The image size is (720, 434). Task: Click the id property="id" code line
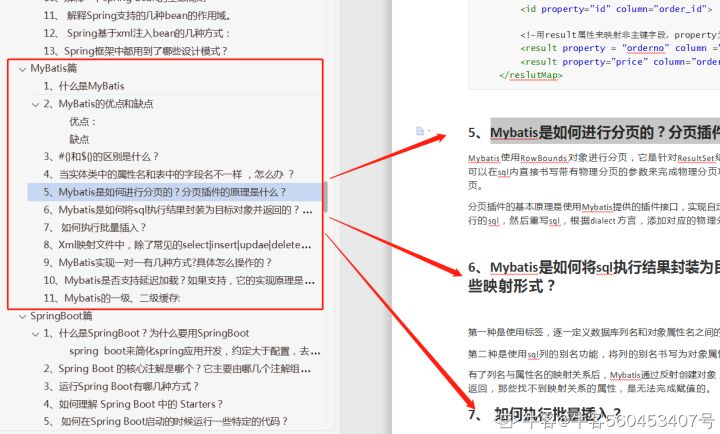click(x=617, y=9)
